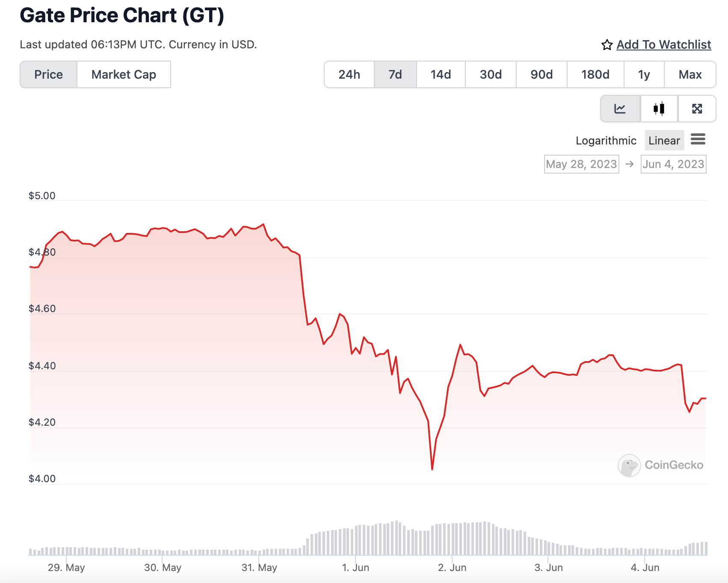Click the star icon next to Add To Watchlist
This screenshot has height=583, width=728.
pyautogui.click(x=607, y=44)
